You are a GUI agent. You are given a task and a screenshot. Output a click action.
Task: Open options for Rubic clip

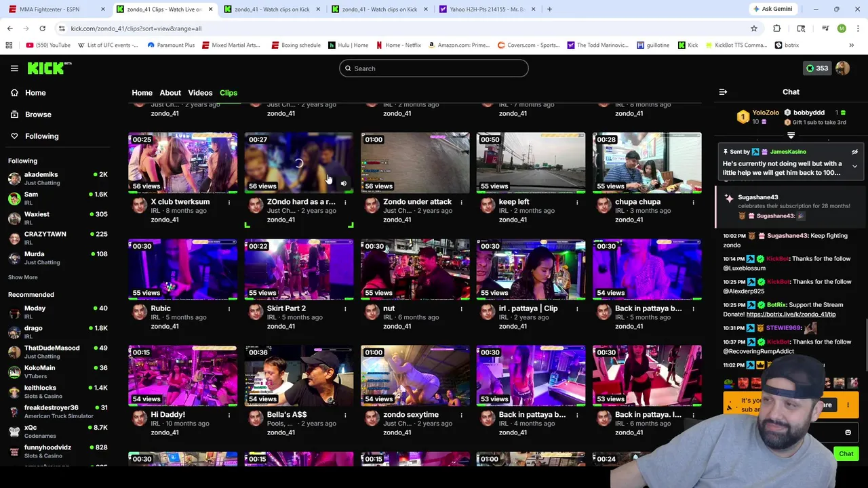click(x=229, y=308)
